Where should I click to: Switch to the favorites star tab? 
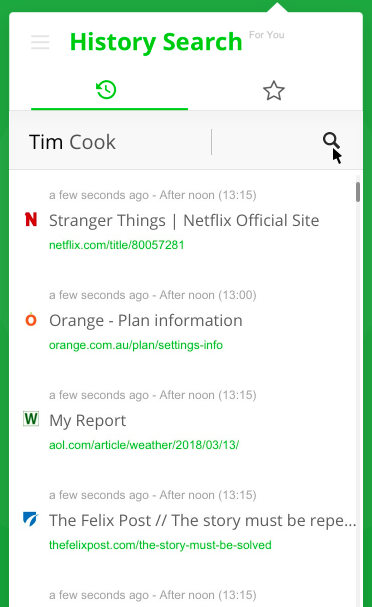tap(274, 91)
